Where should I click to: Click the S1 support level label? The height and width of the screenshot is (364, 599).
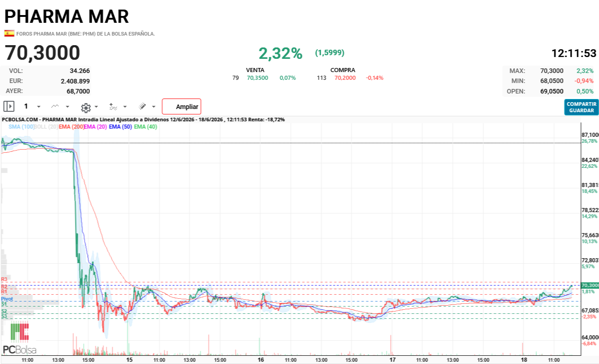4,304
